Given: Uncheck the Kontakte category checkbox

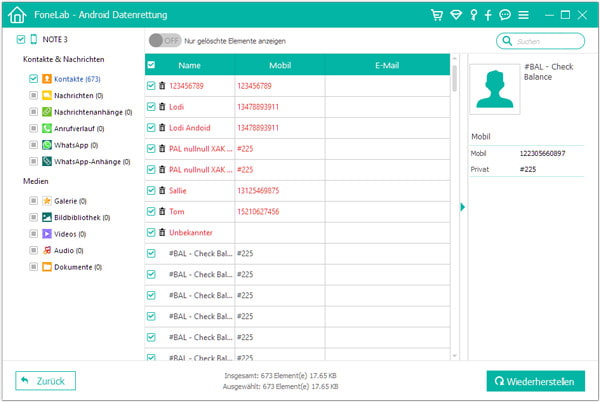Looking at the screenshot, I should pyautogui.click(x=33, y=77).
